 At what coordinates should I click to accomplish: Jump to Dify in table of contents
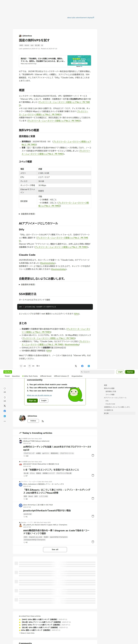pyautogui.click(x=107, y=401)
